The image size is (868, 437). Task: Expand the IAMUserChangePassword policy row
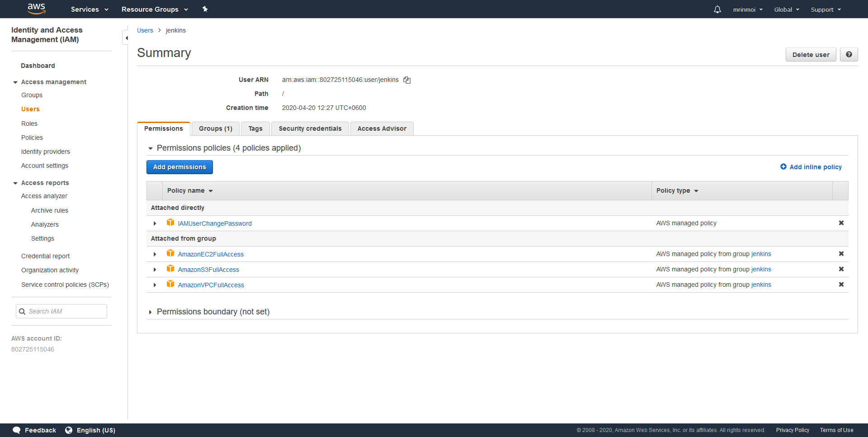(155, 223)
